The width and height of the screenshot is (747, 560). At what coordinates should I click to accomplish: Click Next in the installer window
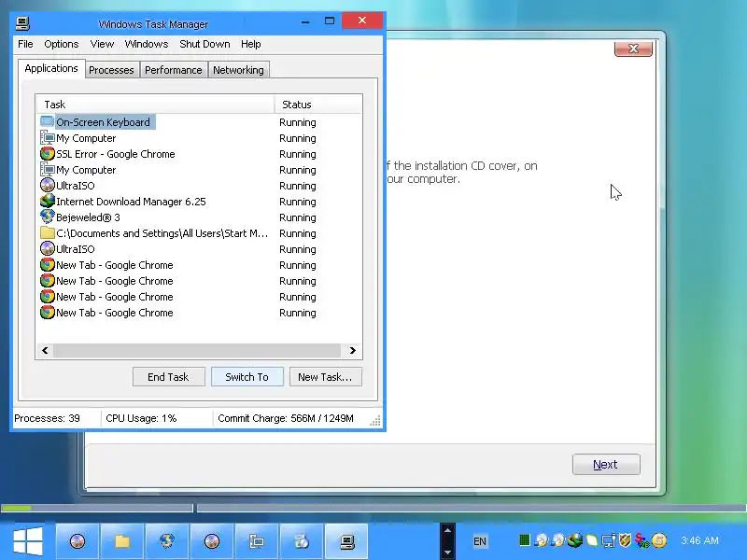[606, 464]
